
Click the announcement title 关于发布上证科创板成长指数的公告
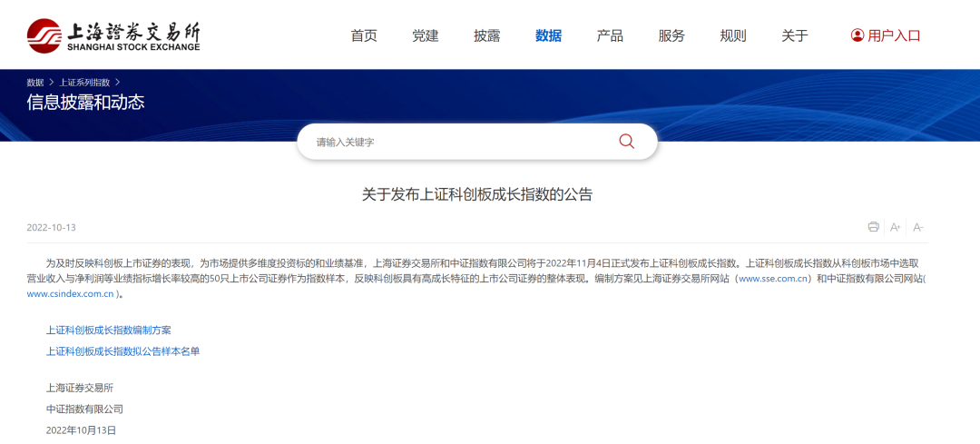[477, 194]
